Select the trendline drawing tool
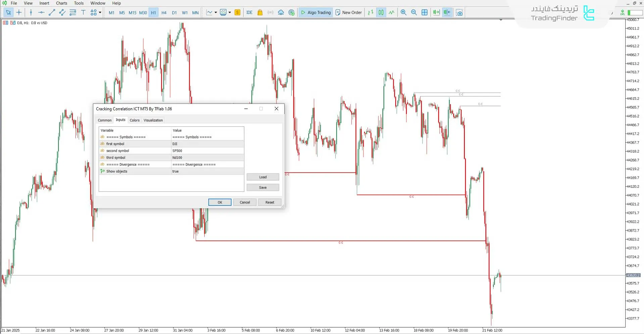The width and height of the screenshot is (644, 334). [x=52, y=12]
